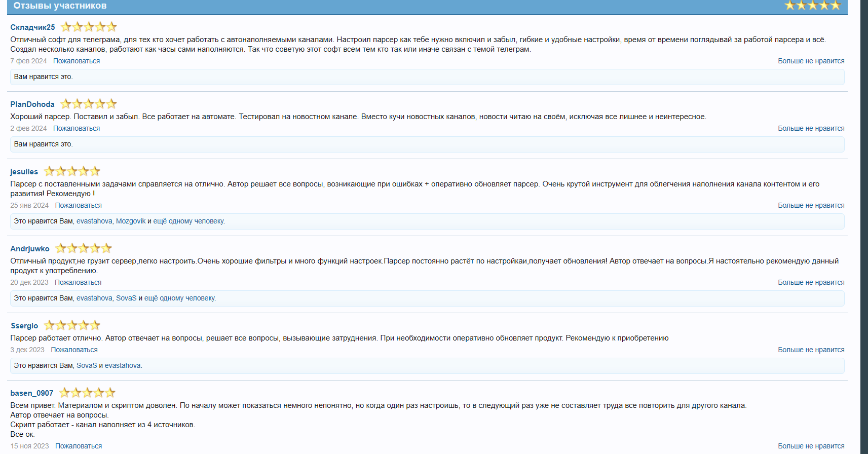Click the star rating next to Andrjuwko
The width and height of the screenshot is (868, 454).
(x=83, y=248)
